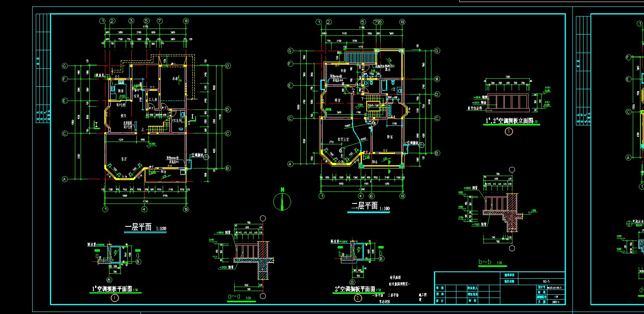
Task: Select the 1:100 scale next to 一层平面
Action: (x=161, y=229)
